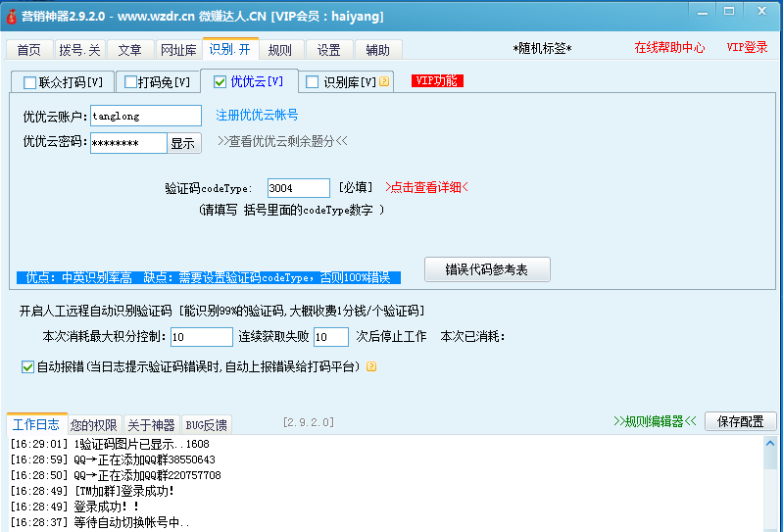The height and width of the screenshot is (532, 783).
Task: Click the 显示 password button
Action: (183, 143)
